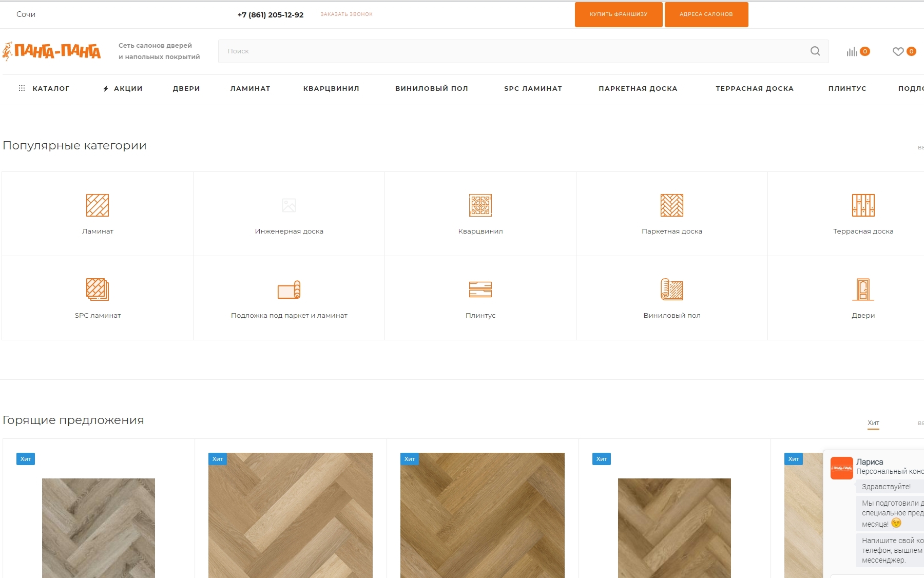This screenshot has height=578, width=924.
Task: Open the first gray herringbone product thumbnail
Action: coord(99,528)
